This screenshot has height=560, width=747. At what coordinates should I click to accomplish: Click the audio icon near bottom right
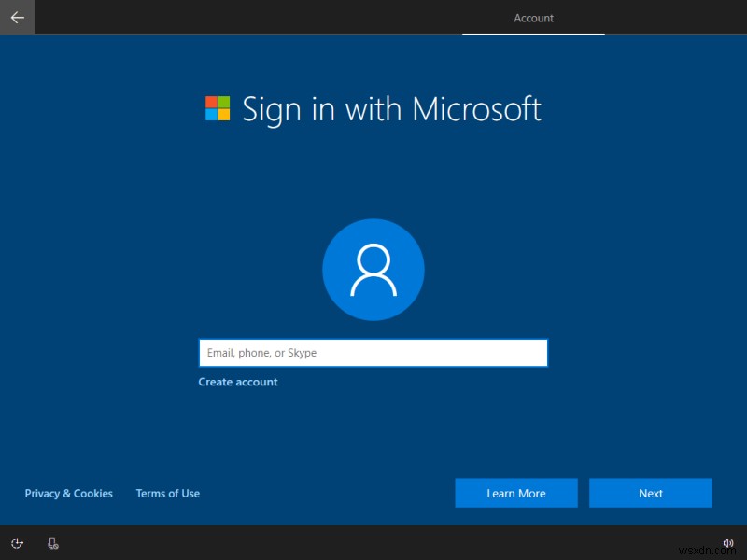(728, 541)
